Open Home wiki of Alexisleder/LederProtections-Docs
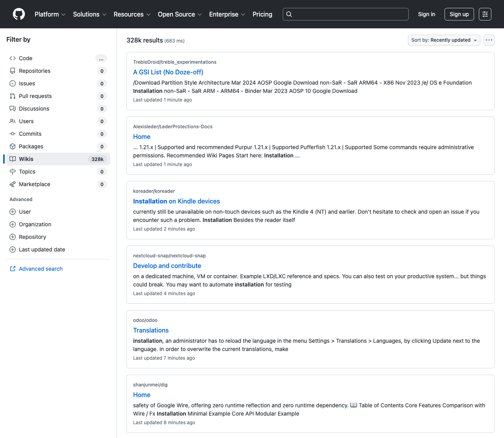 pos(142,137)
